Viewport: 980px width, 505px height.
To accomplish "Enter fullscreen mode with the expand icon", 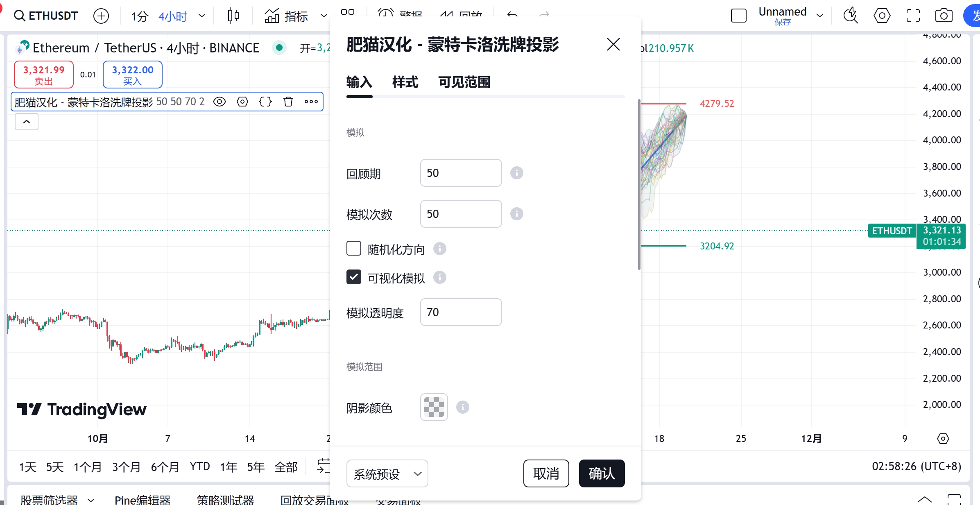I will [x=913, y=16].
